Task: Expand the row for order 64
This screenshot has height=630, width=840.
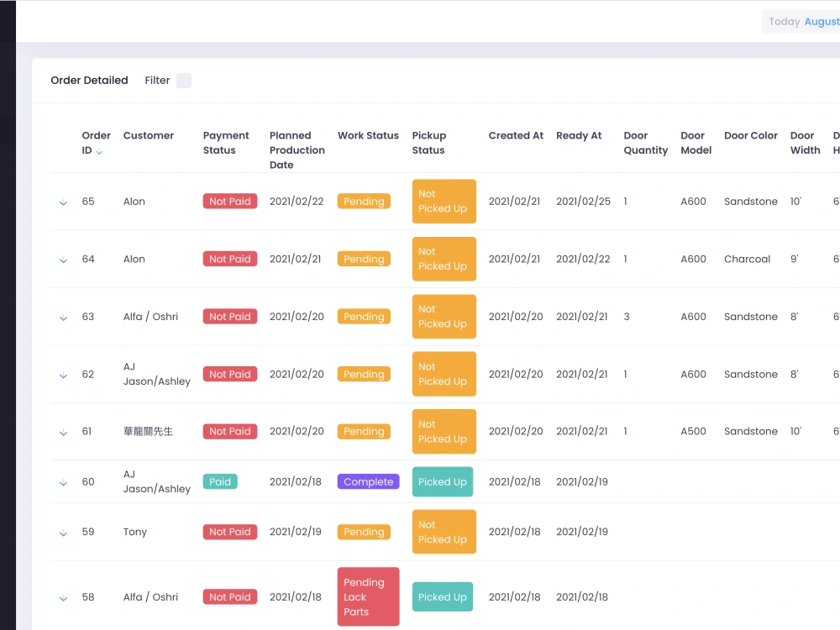Action: pyautogui.click(x=63, y=260)
